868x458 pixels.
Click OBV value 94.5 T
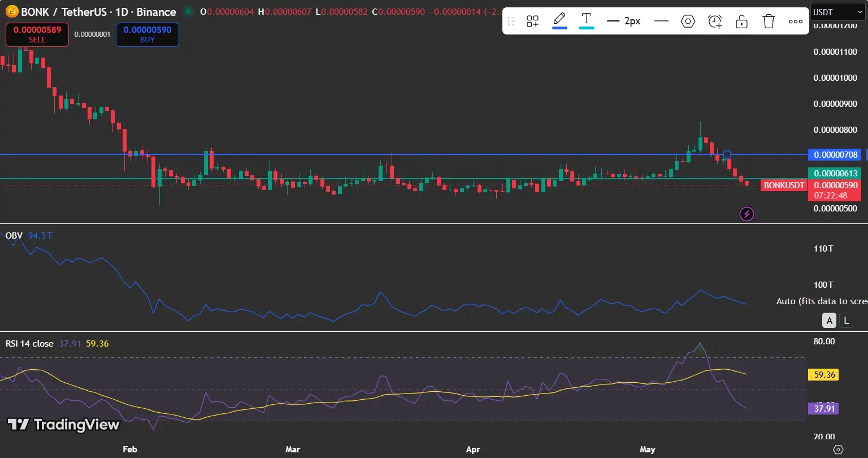[x=40, y=235]
